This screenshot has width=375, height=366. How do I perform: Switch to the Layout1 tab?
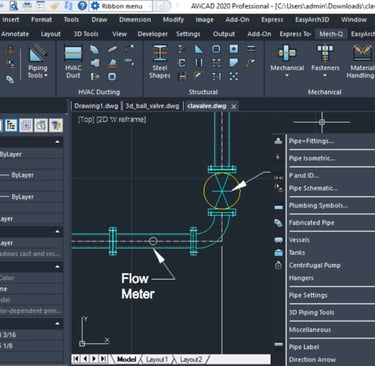(x=157, y=360)
